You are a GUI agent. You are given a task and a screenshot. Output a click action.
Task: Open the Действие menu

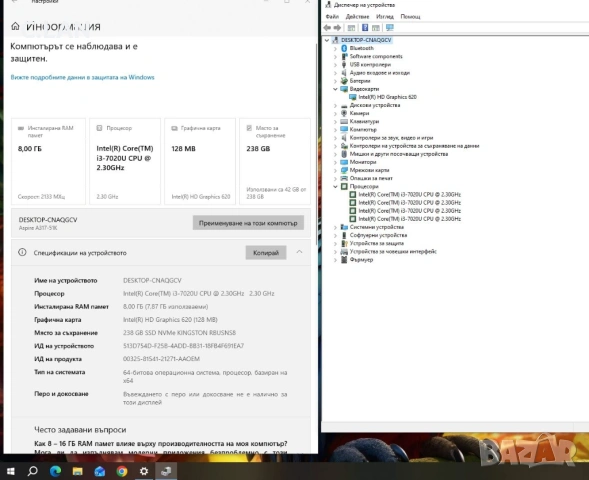tap(357, 17)
